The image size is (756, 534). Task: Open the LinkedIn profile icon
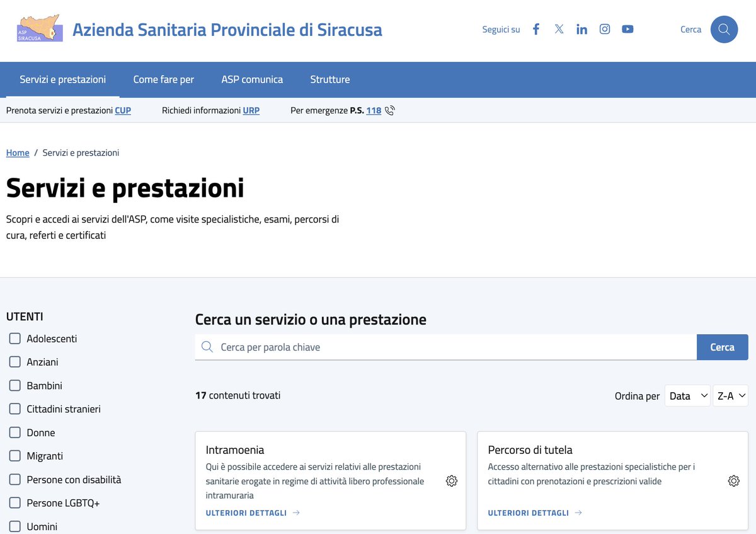(581, 28)
